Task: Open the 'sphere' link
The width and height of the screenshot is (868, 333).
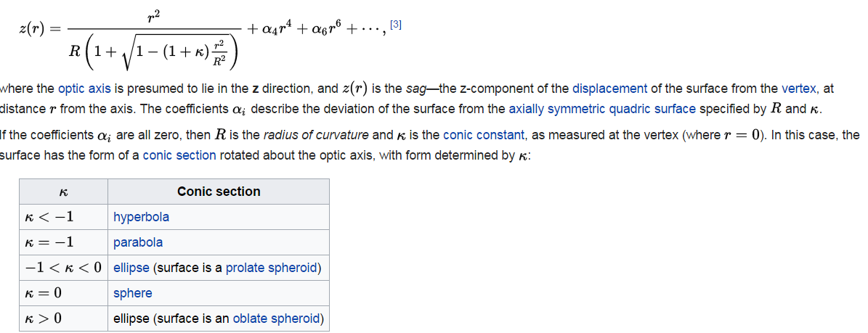Action: coord(133,293)
